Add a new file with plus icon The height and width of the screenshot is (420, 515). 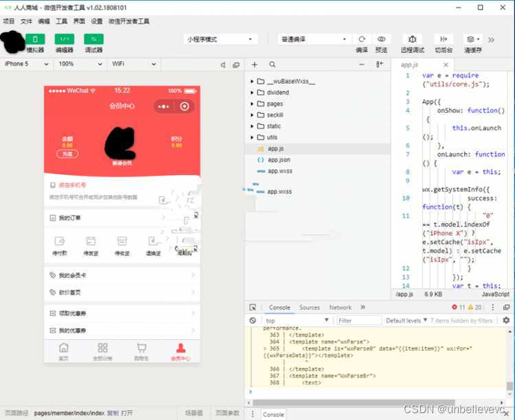[255, 65]
